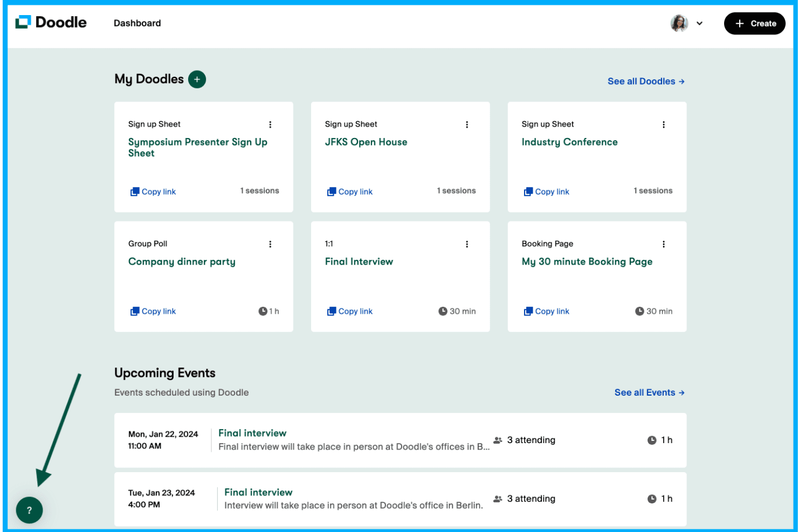This screenshot has height=532, width=798.
Task: Open the Industry Conference doodle
Action: coord(569,142)
